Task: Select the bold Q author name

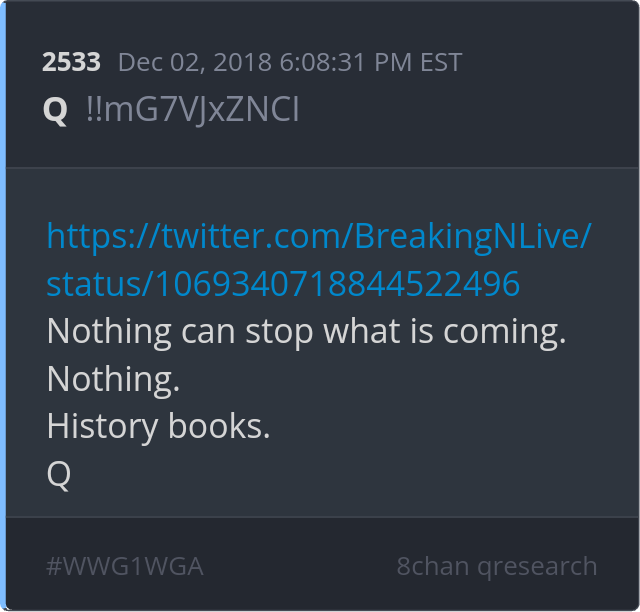Action: [x=55, y=110]
